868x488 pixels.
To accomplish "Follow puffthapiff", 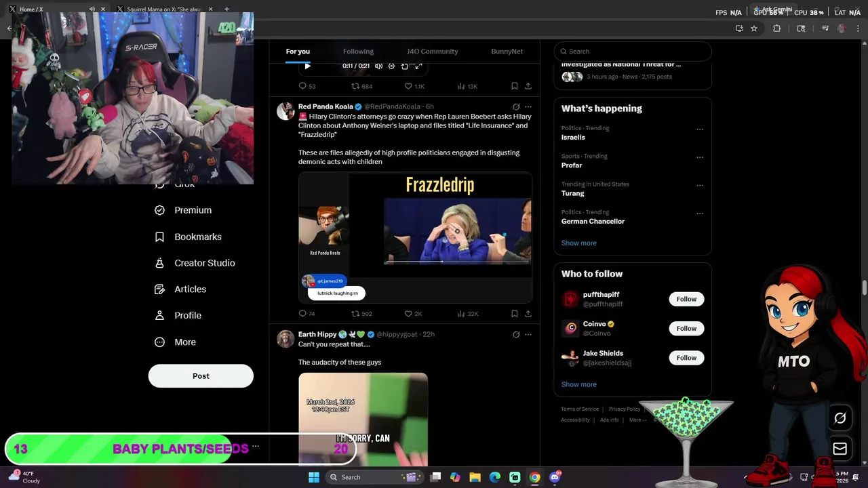I will [x=686, y=299].
